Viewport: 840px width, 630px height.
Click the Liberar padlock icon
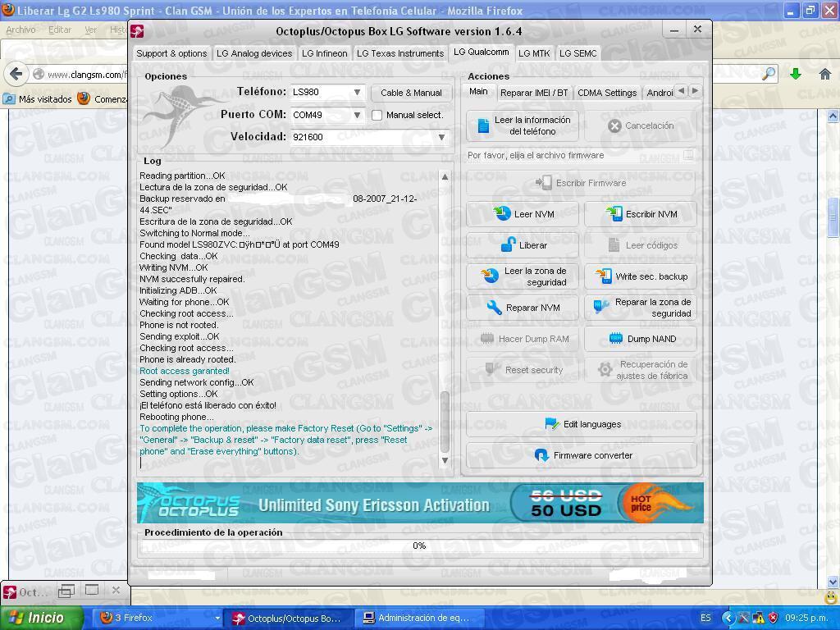click(x=508, y=244)
